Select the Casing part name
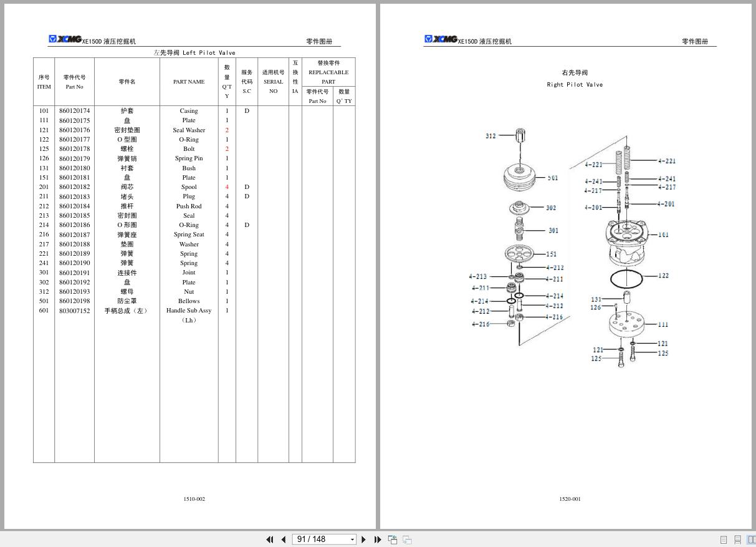 pyautogui.click(x=189, y=111)
